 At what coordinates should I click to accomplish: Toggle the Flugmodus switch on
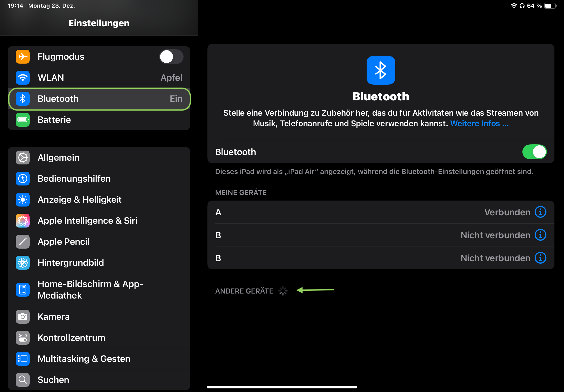pyautogui.click(x=171, y=57)
